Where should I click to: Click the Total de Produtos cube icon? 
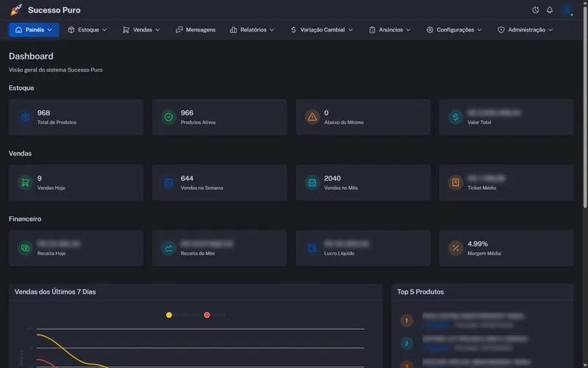[25, 117]
